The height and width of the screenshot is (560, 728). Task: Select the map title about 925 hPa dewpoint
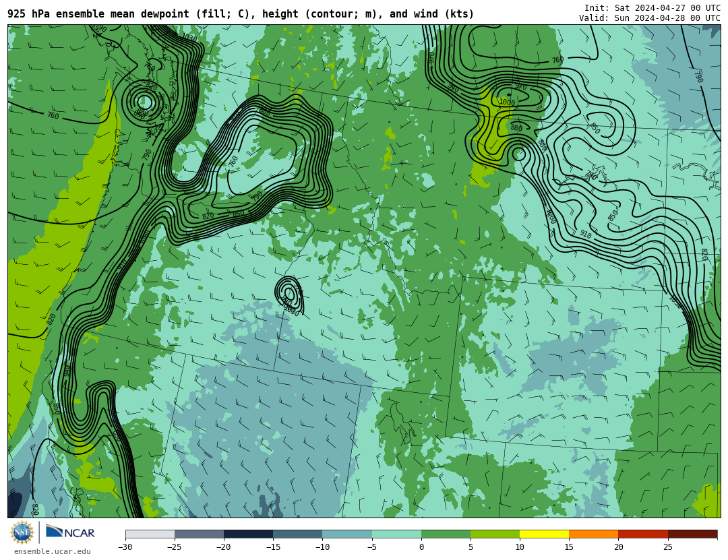click(241, 14)
